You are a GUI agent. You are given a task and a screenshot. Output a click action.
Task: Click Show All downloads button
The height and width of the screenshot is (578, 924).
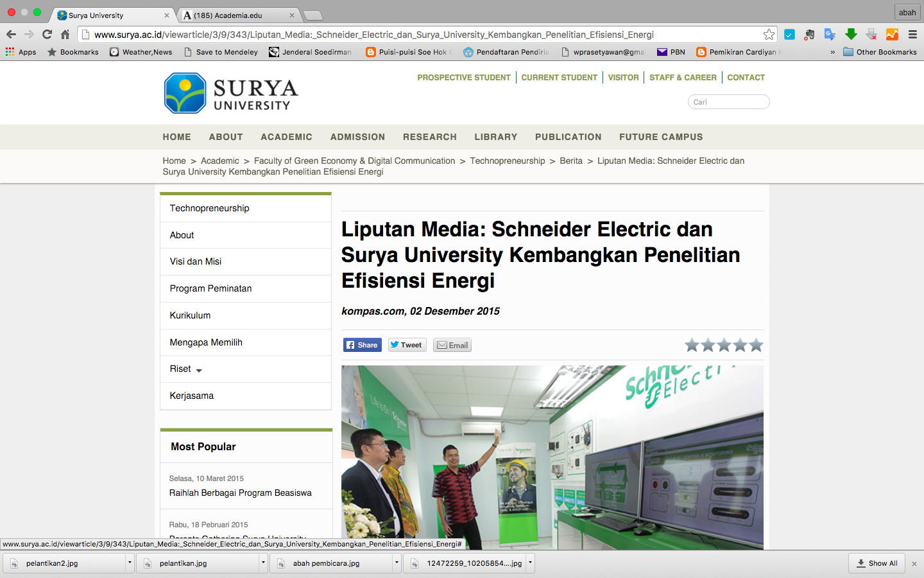[877, 563]
